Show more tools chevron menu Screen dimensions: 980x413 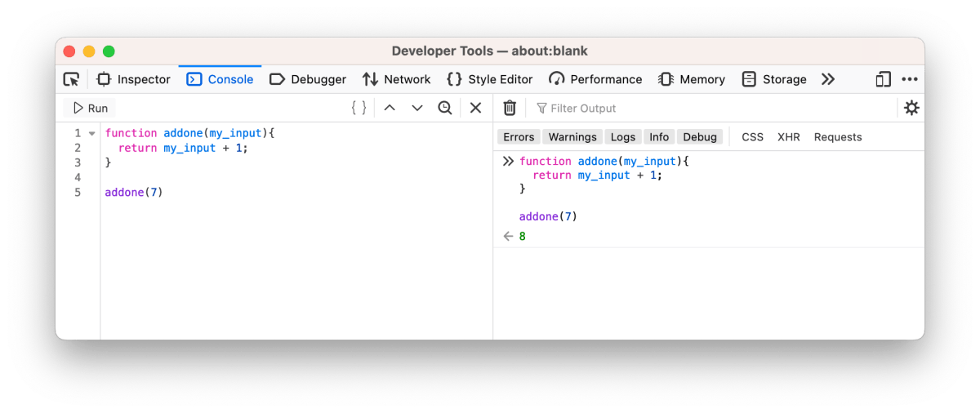coord(828,79)
